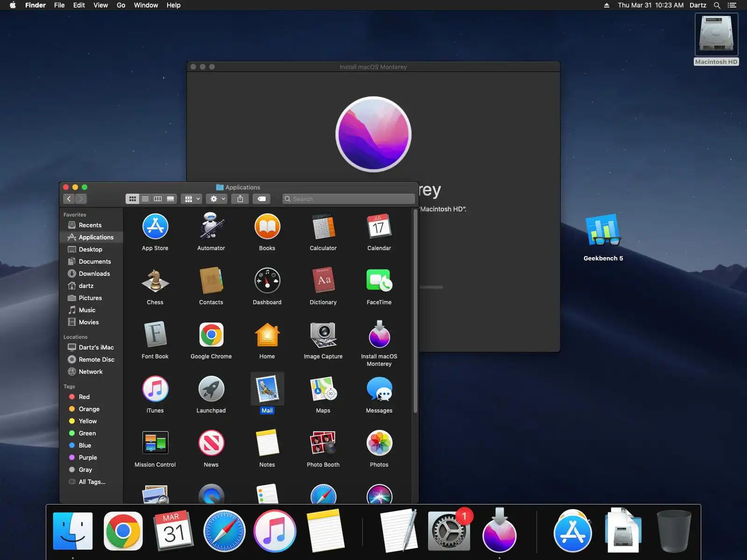Open the Action gear dropdown menu
Screen dimensions: 747x560
217,199
